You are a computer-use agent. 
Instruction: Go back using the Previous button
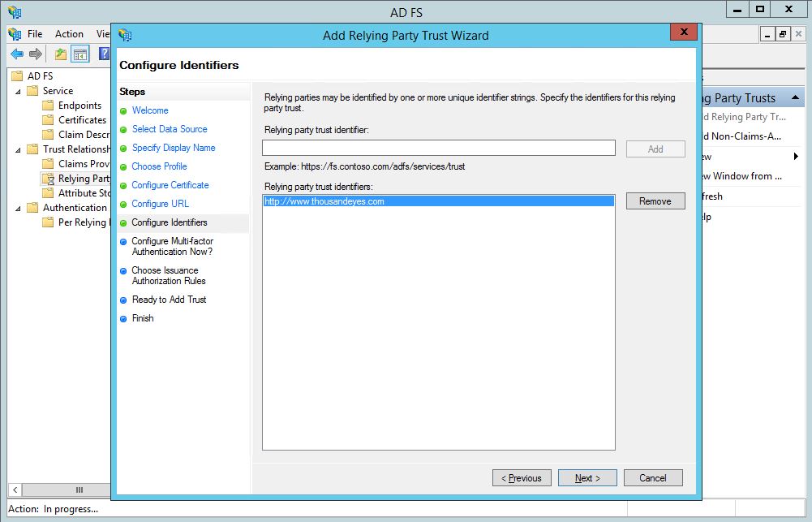click(x=522, y=478)
